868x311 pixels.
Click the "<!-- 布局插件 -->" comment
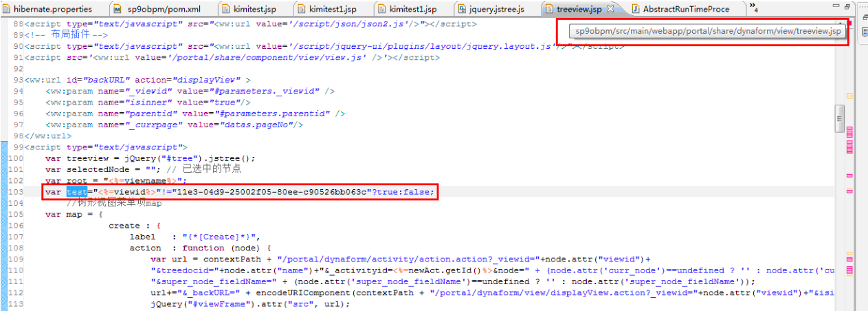pyautogui.click(x=66, y=34)
